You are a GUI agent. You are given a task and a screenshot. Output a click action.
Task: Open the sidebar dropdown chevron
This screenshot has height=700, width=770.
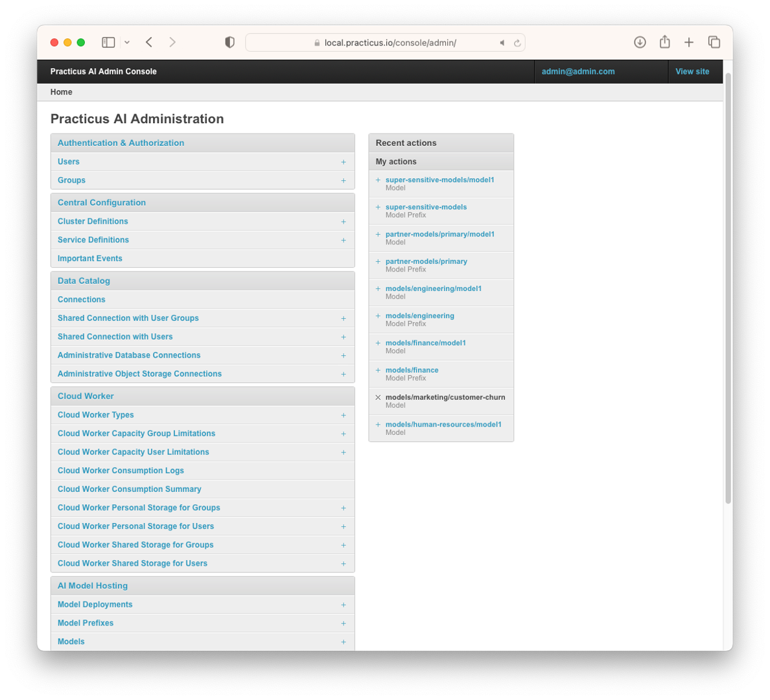pos(127,42)
